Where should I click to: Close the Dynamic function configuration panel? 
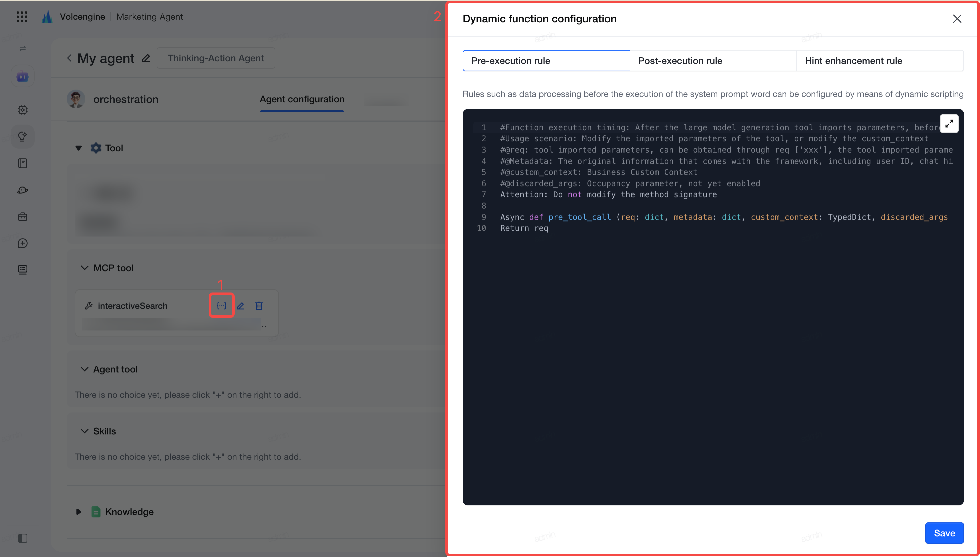point(957,19)
